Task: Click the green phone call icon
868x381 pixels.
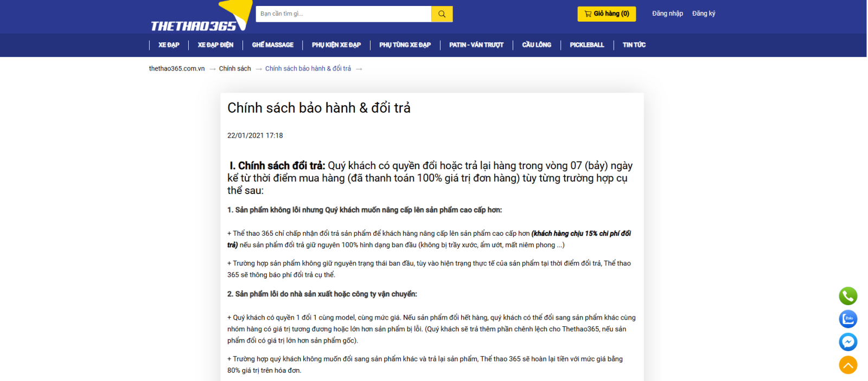Action: (848, 296)
